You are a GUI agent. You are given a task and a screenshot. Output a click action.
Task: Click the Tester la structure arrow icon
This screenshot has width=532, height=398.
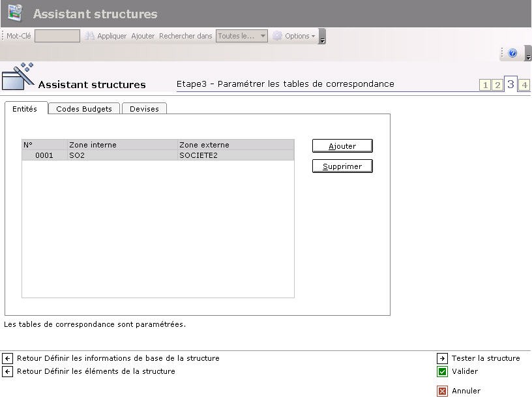443,359
